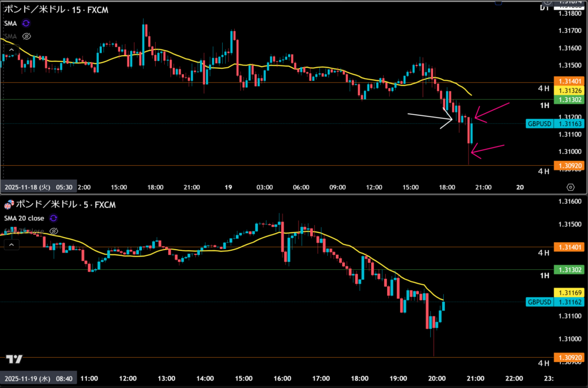
Task: Click the GBP/USD flag icon on the 5-minute chart
Action: [8, 205]
